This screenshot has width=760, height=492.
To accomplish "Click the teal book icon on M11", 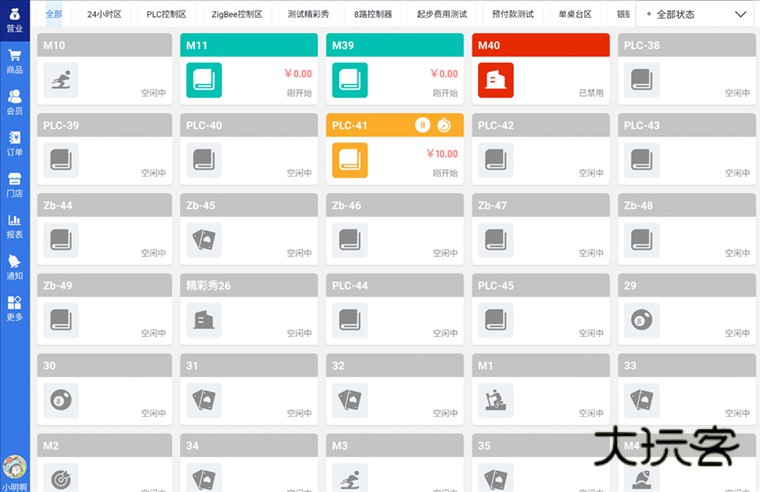I will (204, 80).
